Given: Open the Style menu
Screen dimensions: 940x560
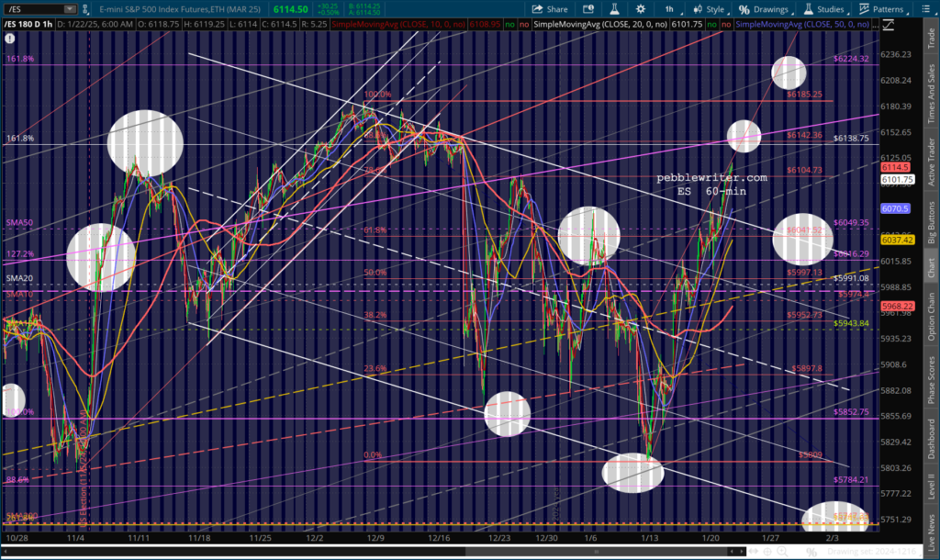Looking at the screenshot, I should point(710,9).
